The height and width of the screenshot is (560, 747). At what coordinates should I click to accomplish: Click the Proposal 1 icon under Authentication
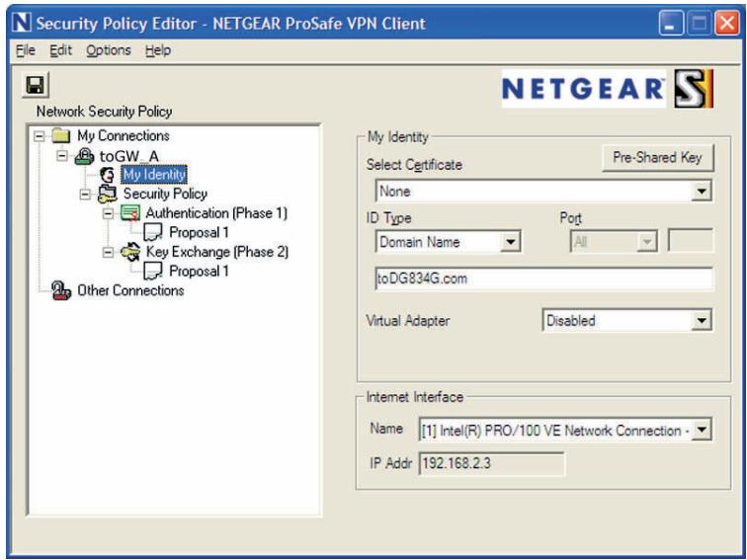[153, 232]
